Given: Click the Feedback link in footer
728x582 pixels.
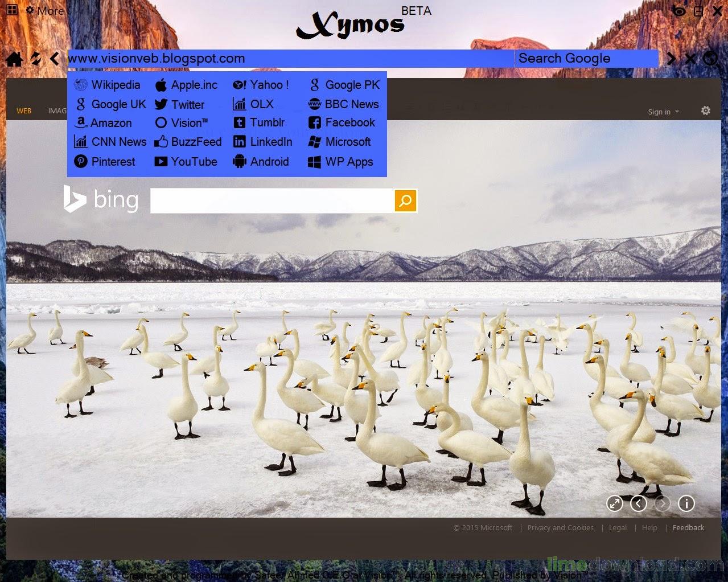Looking at the screenshot, I should (x=688, y=527).
